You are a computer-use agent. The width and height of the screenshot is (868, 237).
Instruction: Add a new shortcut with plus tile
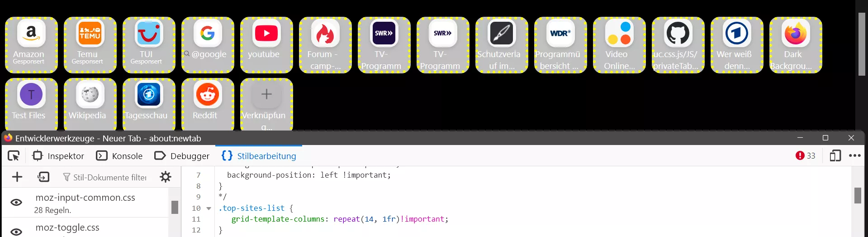[266, 104]
